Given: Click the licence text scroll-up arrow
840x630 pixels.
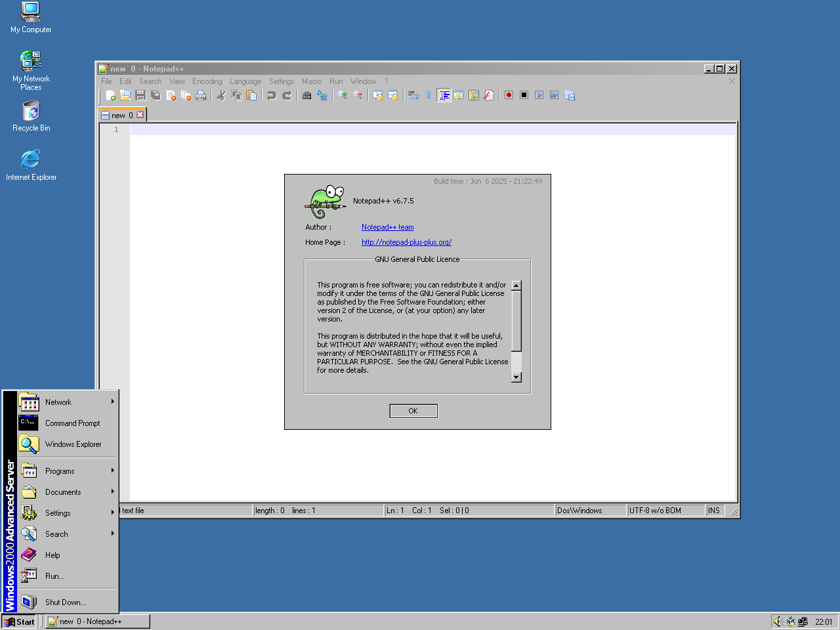Looking at the screenshot, I should [516, 285].
